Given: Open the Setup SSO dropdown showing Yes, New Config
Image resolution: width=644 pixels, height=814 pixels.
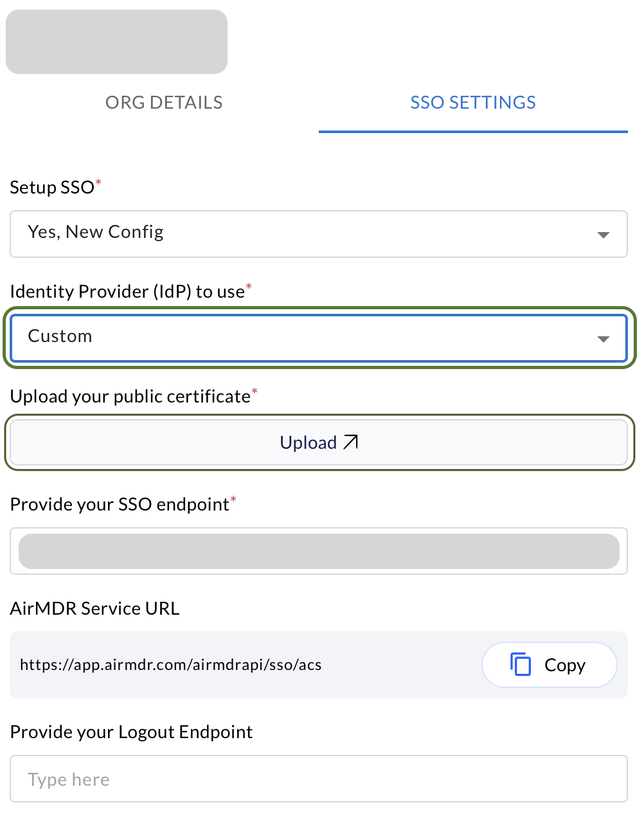Looking at the screenshot, I should (319, 234).
